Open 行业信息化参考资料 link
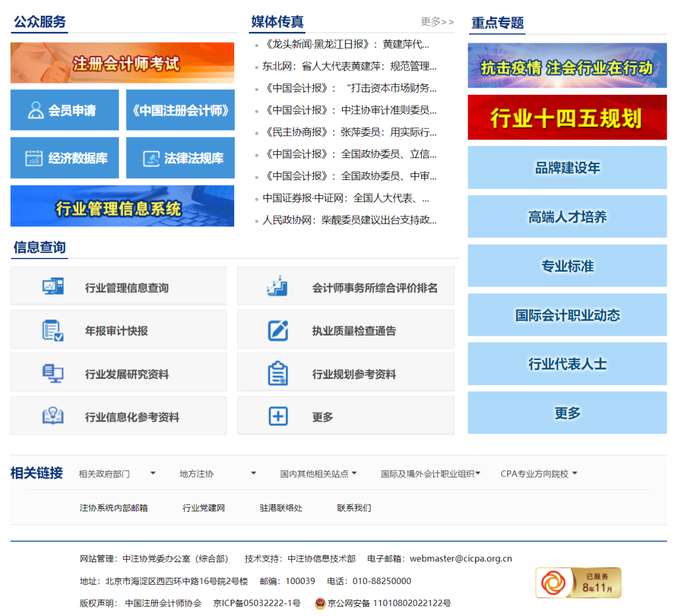The image size is (678, 616). click(x=119, y=415)
